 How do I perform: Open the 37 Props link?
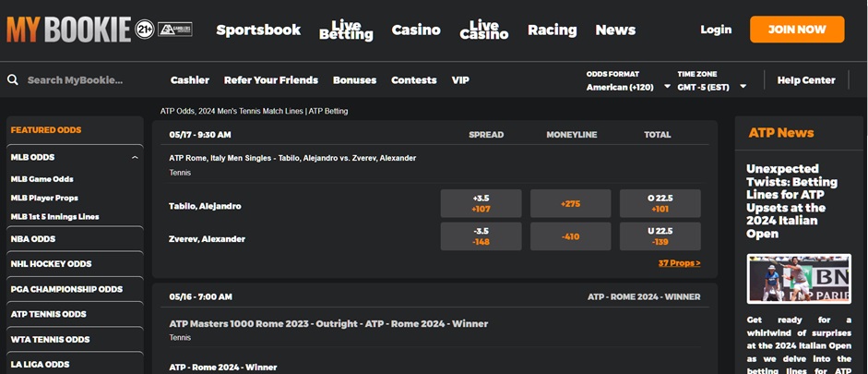(x=679, y=263)
